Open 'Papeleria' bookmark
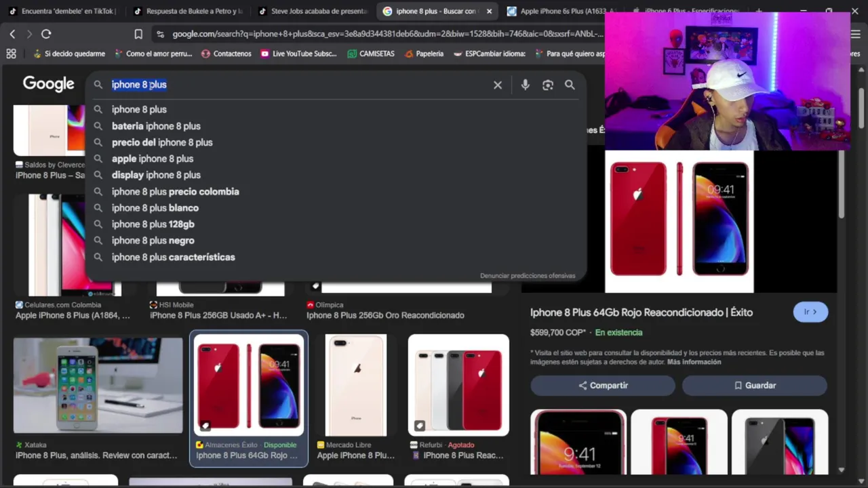 click(423, 54)
